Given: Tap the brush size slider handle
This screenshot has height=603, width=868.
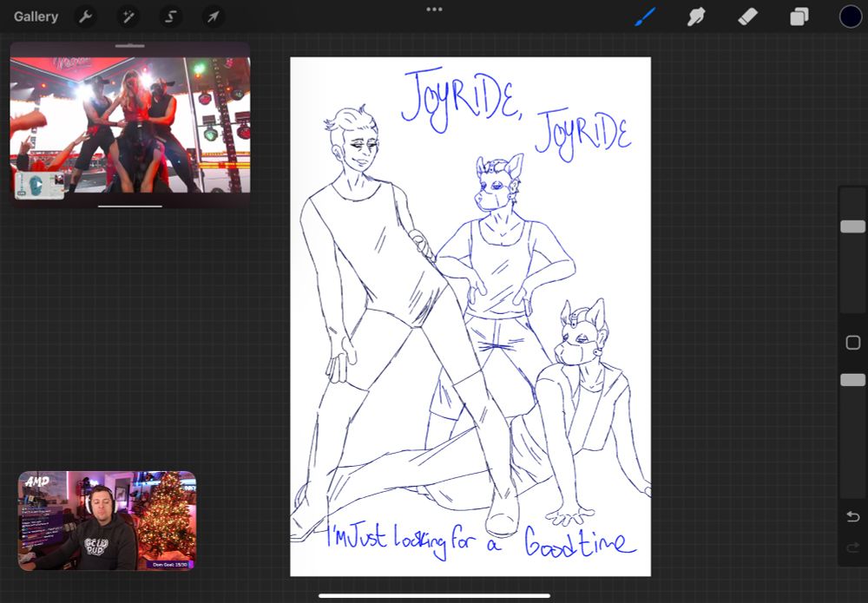Looking at the screenshot, I should 852,226.
